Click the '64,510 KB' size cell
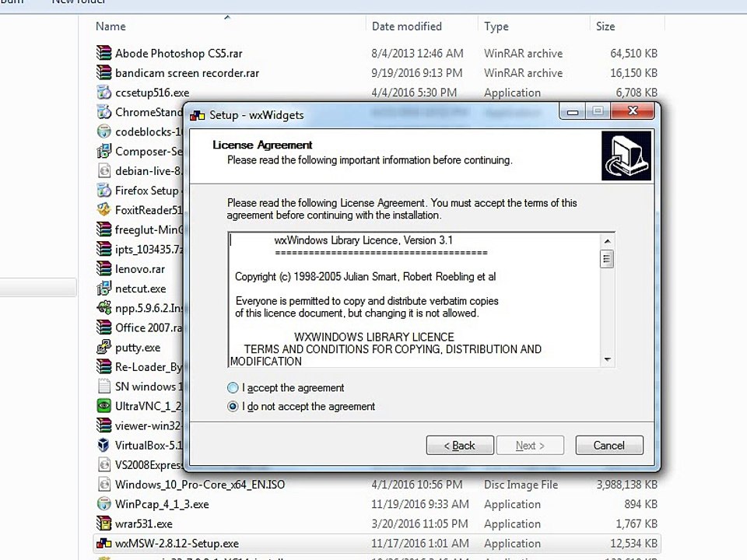Image resolution: width=747 pixels, height=560 pixels. pos(633,53)
